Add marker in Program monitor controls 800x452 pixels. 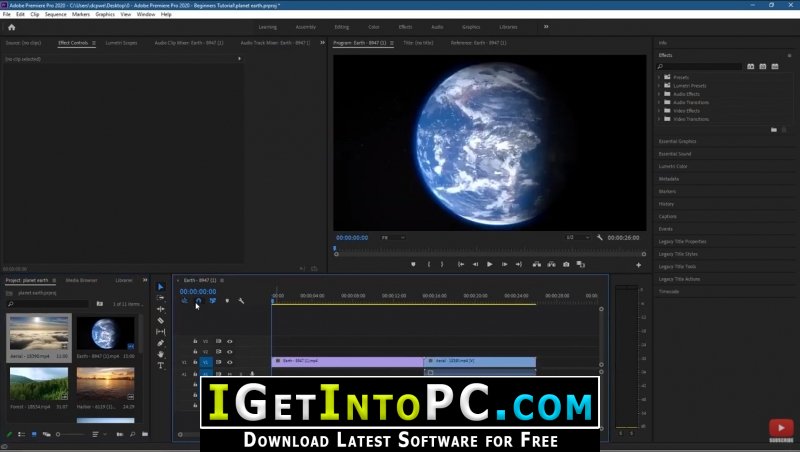tap(413, 264)
